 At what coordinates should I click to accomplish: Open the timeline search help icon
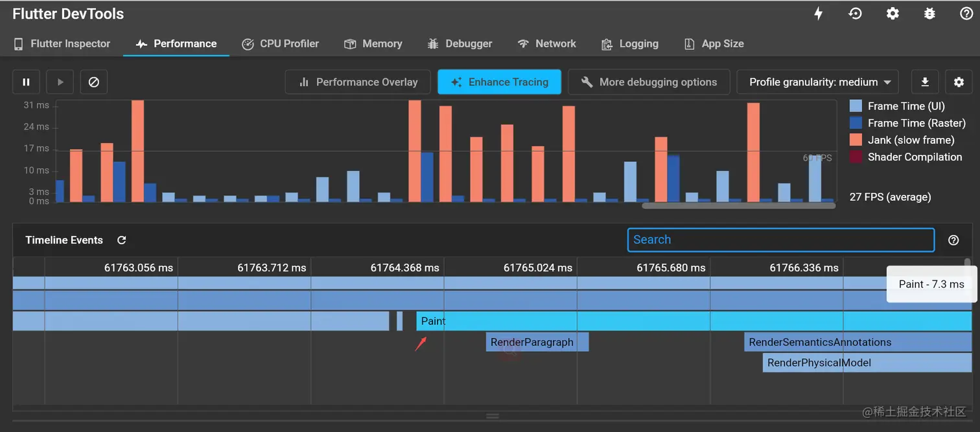click(x=953, y=240)
